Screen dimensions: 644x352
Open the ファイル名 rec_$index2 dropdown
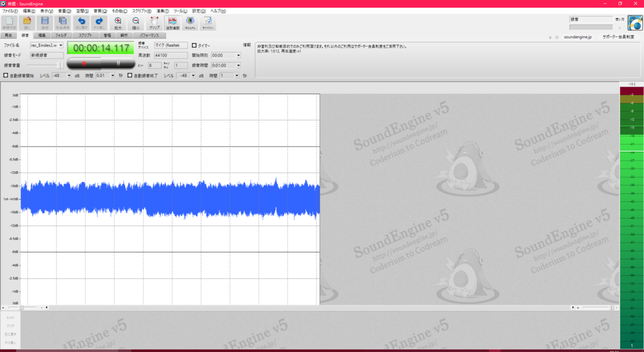[61, 45]
